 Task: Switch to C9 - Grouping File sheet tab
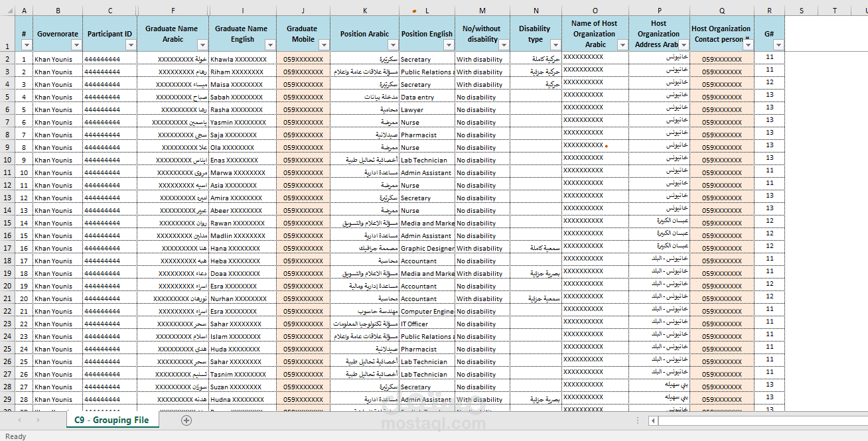click(x=112, y=420)
